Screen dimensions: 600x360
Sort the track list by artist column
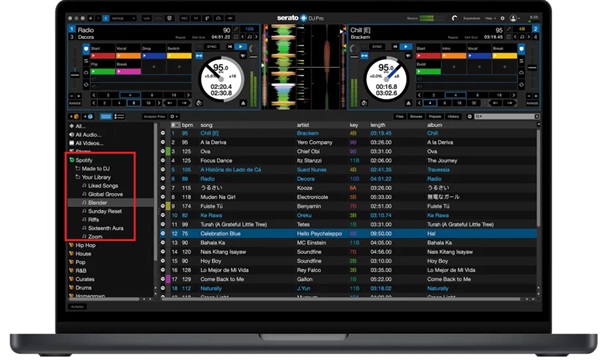[x=303, y=125]
